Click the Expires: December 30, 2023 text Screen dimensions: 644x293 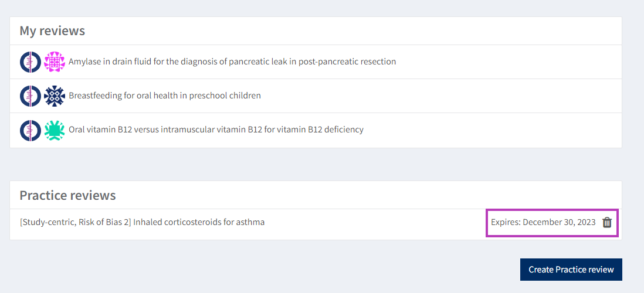click(543, 223)
